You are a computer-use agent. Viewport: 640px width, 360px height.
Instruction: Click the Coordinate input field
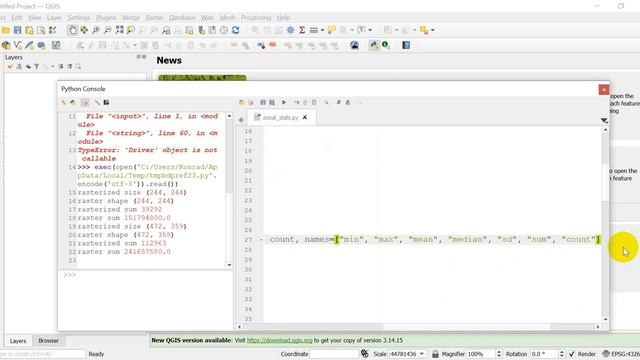[333, 354]
